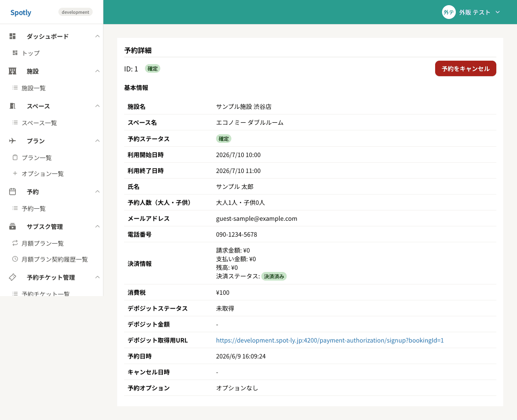Click the email guest-sample@example.com
Viewport: 517px width, 420px height.
point(257,219)
